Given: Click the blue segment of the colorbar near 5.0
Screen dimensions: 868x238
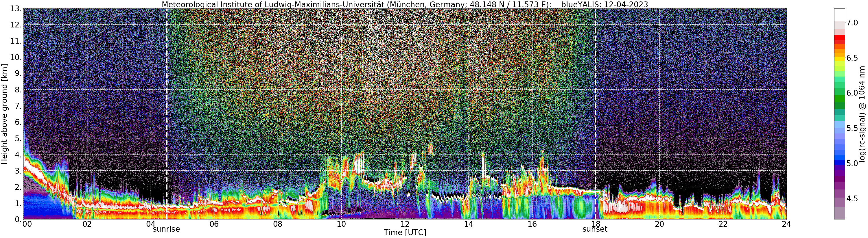Looking at the screenshot, I should 839,163.
